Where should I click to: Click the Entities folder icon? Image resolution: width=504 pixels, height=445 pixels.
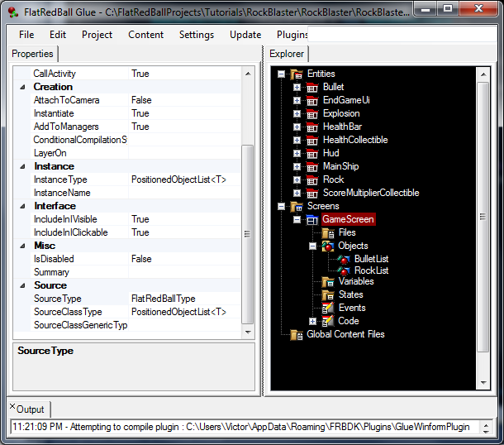tap(297, 74)
